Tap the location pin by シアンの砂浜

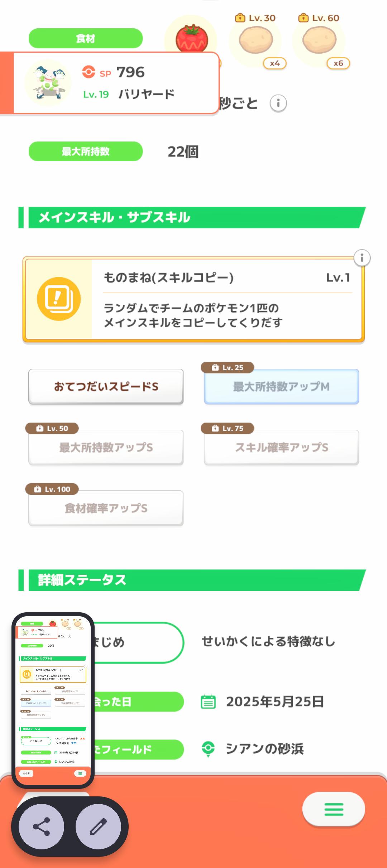pyautogui.click(x=208, y=748)
